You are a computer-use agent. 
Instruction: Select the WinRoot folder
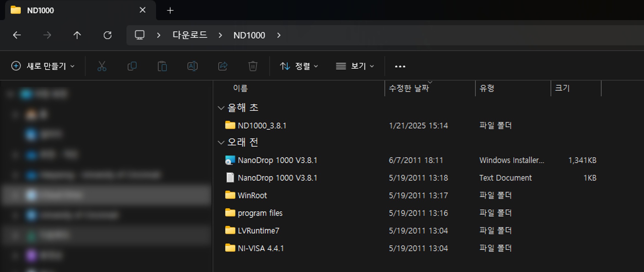tap(252, 195)
